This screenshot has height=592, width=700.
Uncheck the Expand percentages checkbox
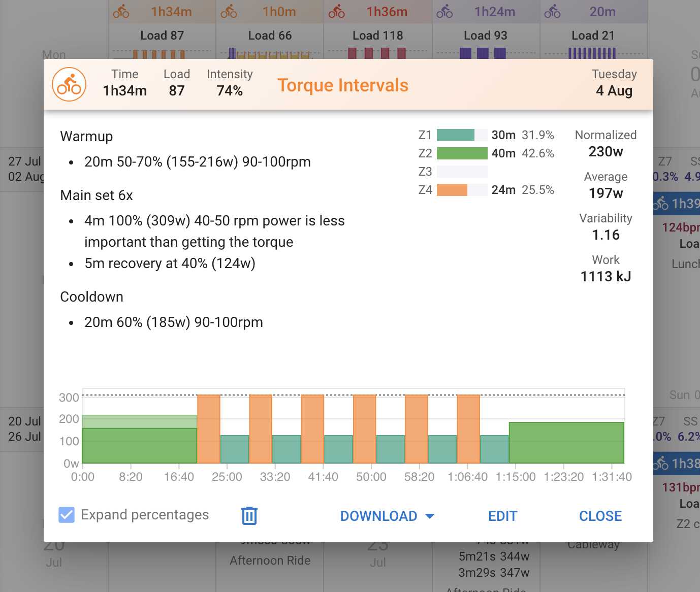click(x=67, y=515)
